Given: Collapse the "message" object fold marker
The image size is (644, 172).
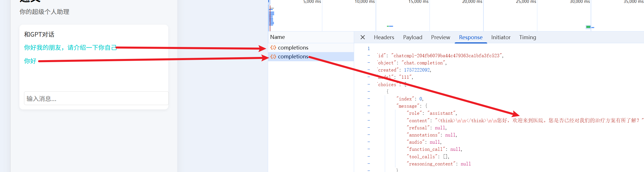Looking at the screenshot, I should (369, 106).
